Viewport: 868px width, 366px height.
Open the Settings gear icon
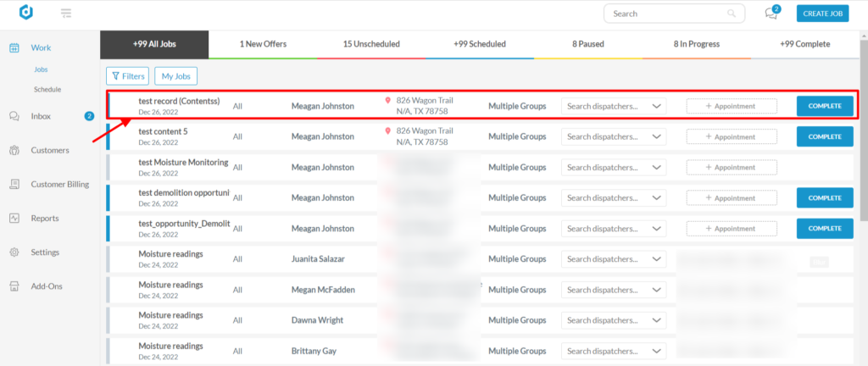pos(14,252)
